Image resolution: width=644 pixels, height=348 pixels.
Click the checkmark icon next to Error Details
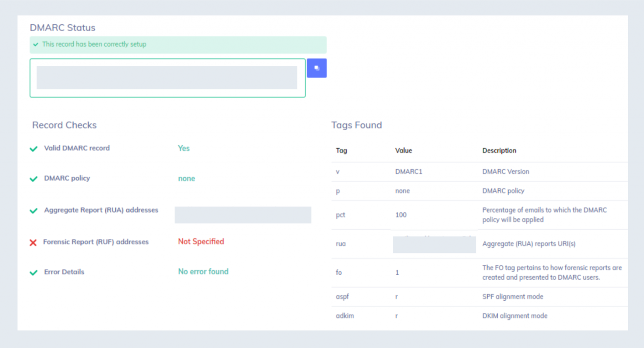(34, 273)
